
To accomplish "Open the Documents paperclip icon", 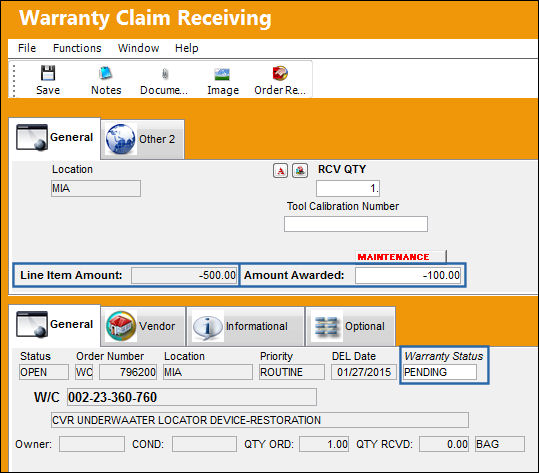I will [165, 73].
